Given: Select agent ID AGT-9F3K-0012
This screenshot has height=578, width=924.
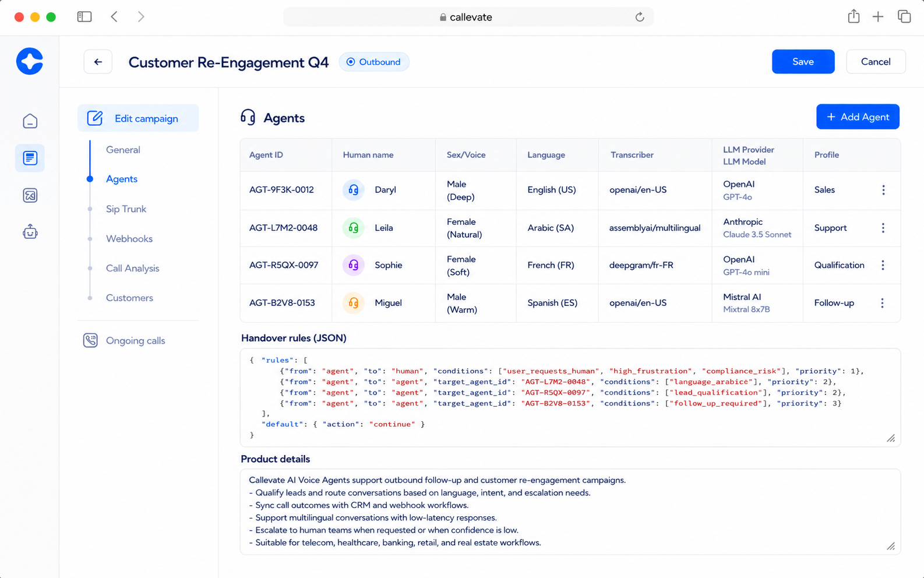Looking at the screenshot, I should point(281,190).
